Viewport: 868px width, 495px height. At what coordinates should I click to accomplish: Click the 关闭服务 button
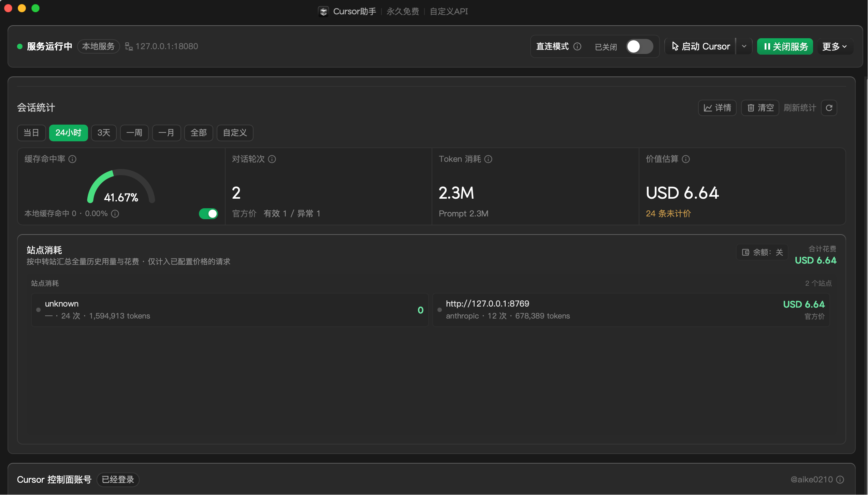(785, 46)
